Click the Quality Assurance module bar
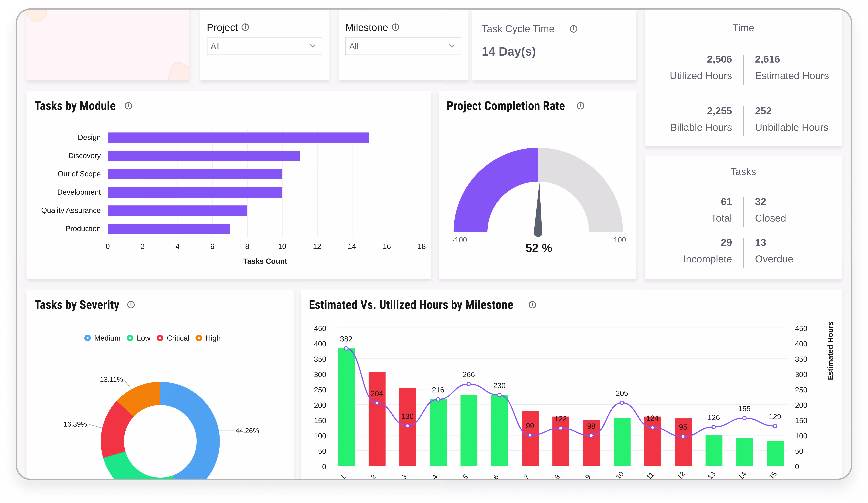 [177, 211]
